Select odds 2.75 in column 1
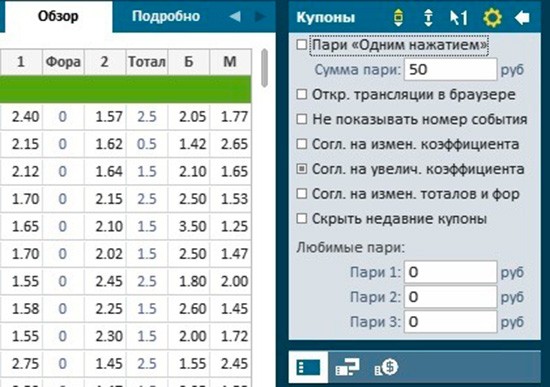This screenshot has height=387, width=550. (x=25, y=363)
